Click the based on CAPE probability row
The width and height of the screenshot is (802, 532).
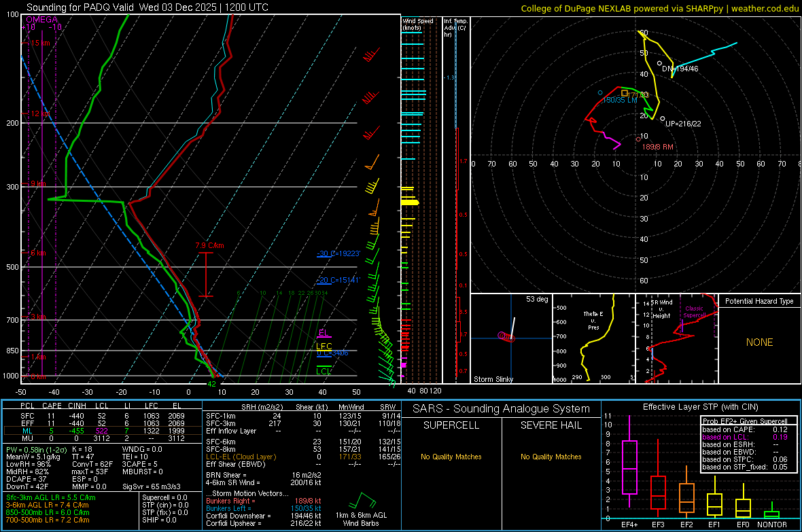[745, 429]
